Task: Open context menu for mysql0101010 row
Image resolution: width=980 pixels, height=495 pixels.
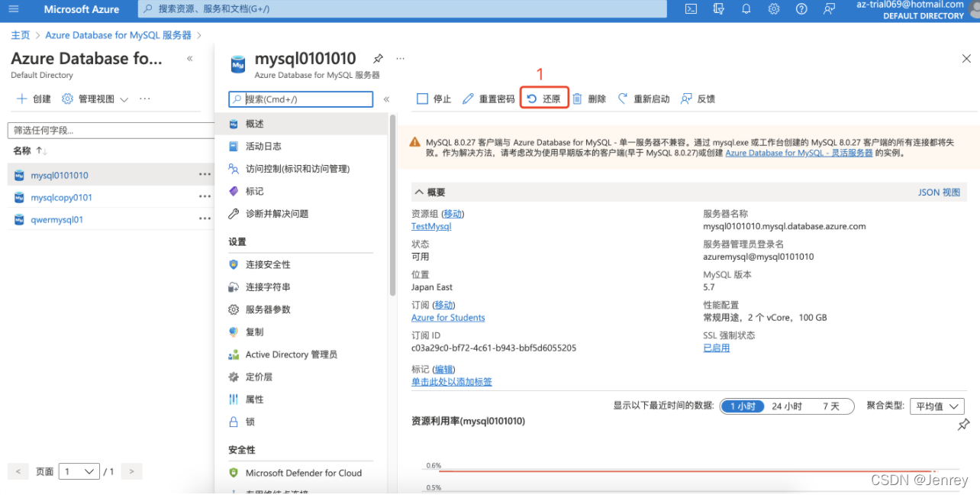Action: [205, 175]
